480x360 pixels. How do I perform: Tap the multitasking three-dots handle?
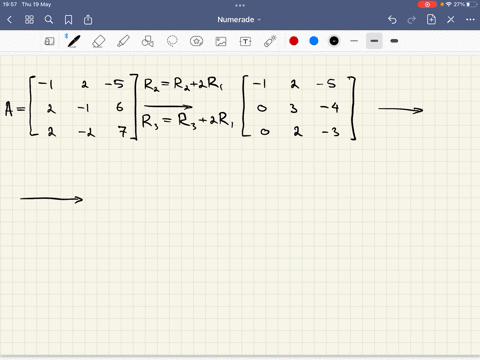(240, 5)
